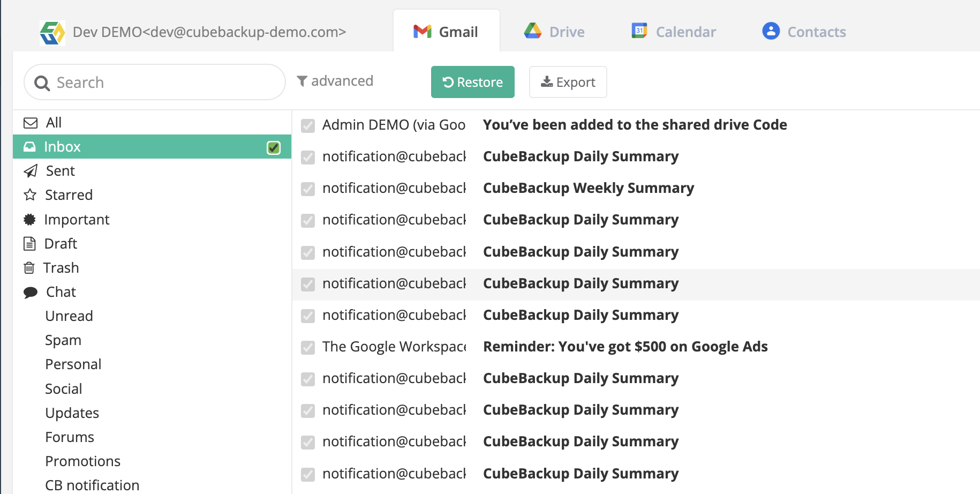Screen dimensions: 980x494
Task: Select the Draft folder
Action: [x=152, y=244]
